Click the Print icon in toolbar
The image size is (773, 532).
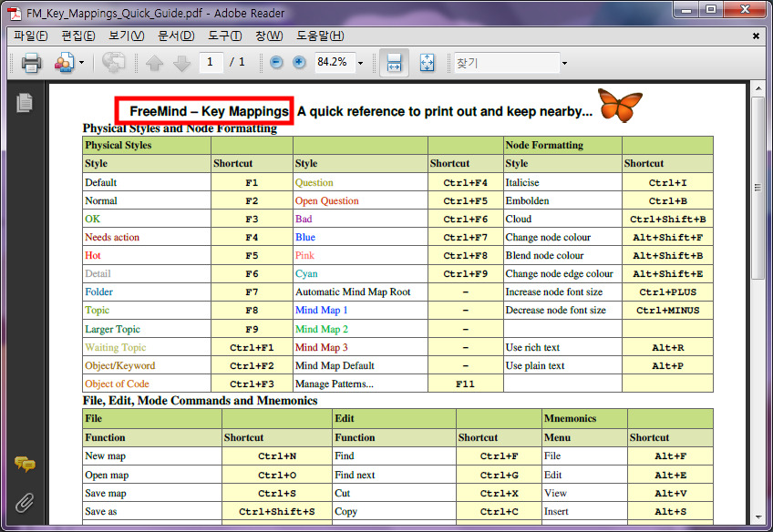[x=31, y=63]
